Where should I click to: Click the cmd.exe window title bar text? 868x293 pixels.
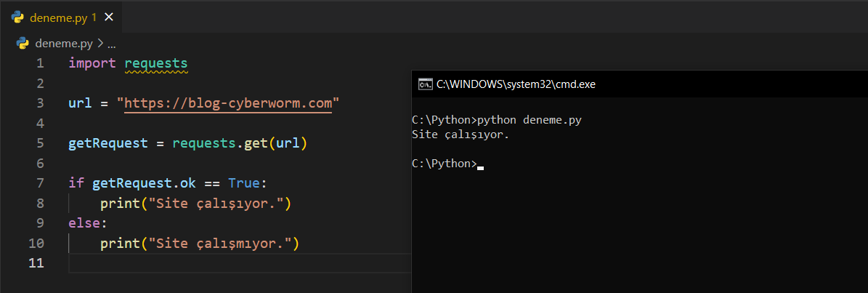coord(516,84)
